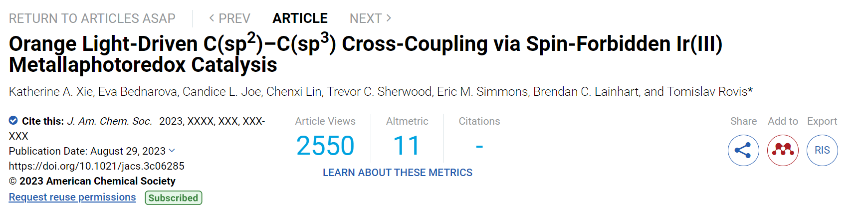Image resolution: width=868 pixels, height=213 pixels.
Task: Click the Altmetric score 11
Action: (407, 146)
